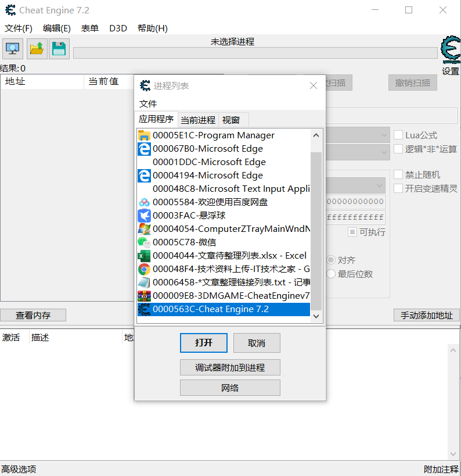Click the 查看内存 button
This screenshot has width=461, height=476.
click(x=33, y=315)
